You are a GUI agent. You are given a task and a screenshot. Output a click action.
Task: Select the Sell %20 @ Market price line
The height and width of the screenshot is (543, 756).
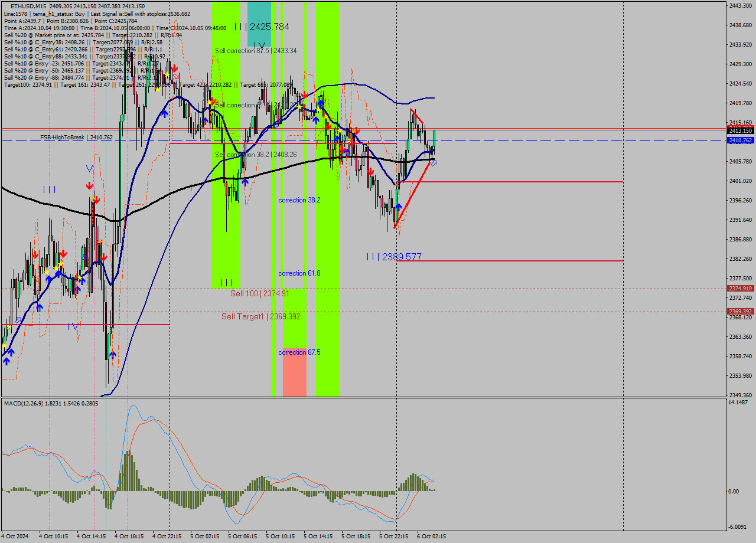tap(93, 35)
